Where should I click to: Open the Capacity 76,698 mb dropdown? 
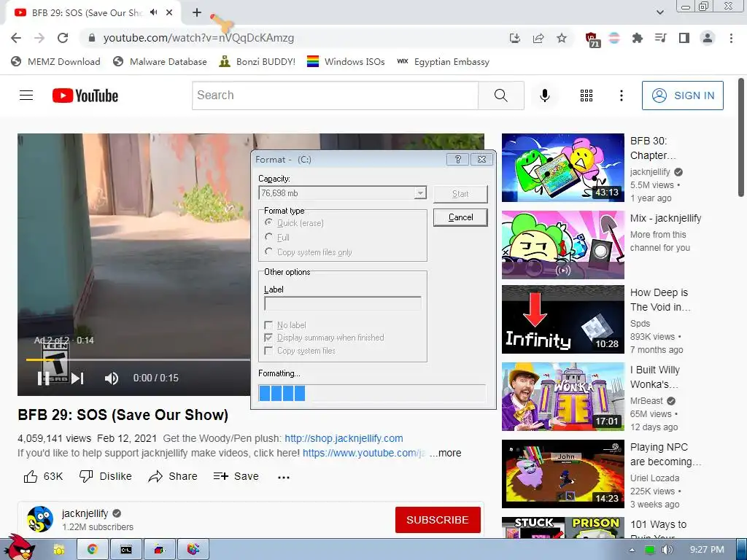[x=343, y=192]
